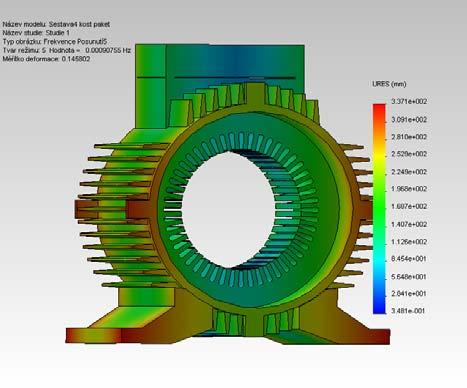Click the 'Typ obrázku: Frekvence Posunutí' line
The width and height of the screenshot is (467, 388).
[55, 42]
